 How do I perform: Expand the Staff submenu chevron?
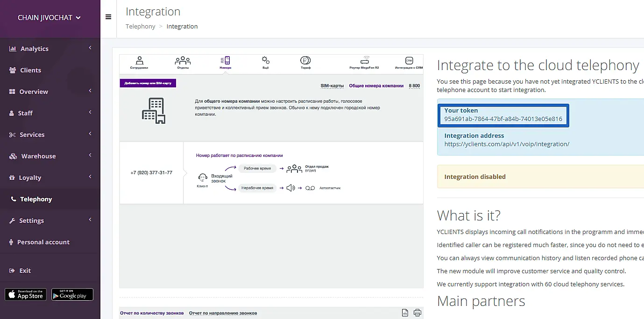pos(90,113)
